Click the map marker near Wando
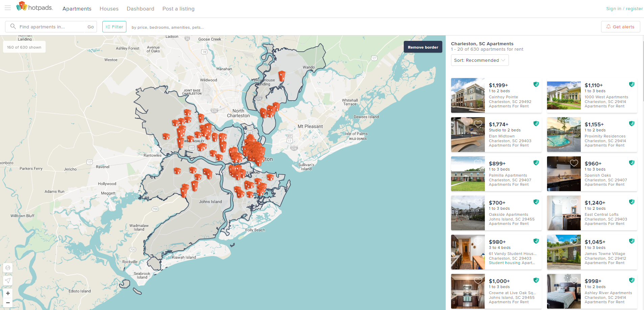Image resolution: width=644 pixels, height=310 pixels. pyautogui.click(x=281, y=76)
